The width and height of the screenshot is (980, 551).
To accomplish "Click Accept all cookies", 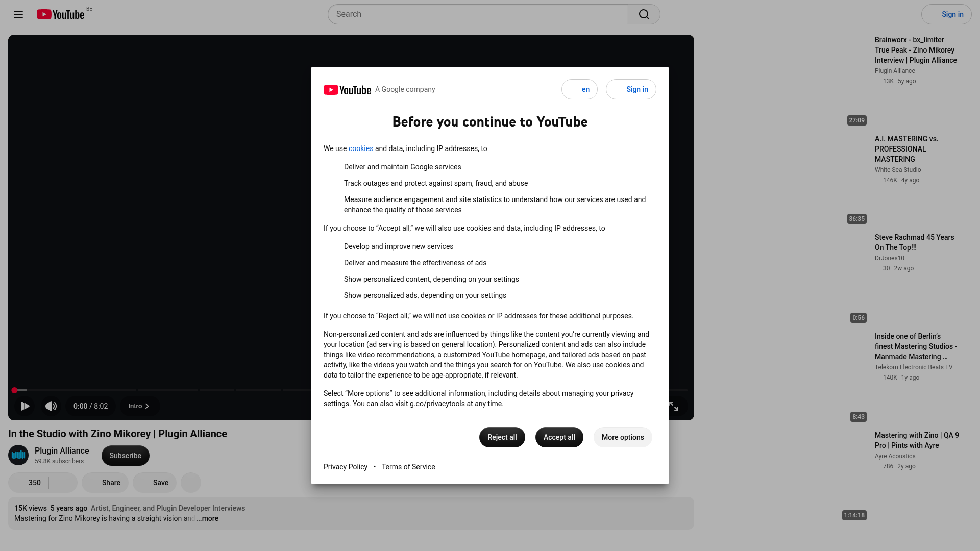I will (x=559, y=437).
